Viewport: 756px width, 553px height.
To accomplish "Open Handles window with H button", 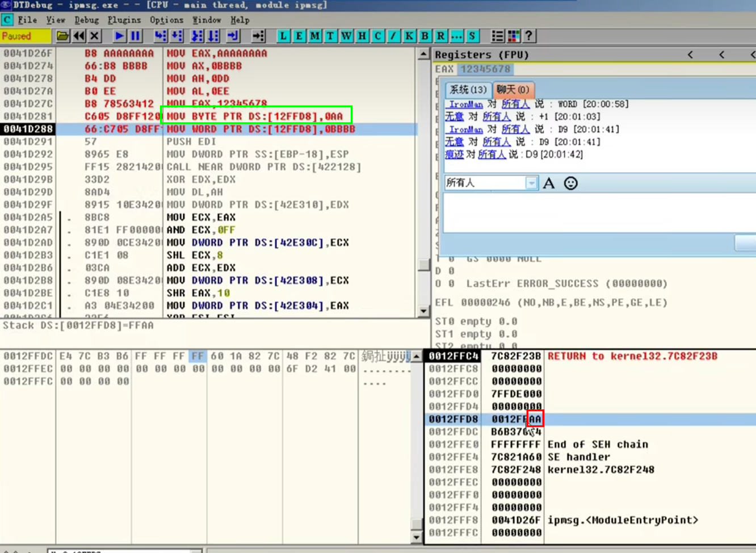I will pos(362,36).
